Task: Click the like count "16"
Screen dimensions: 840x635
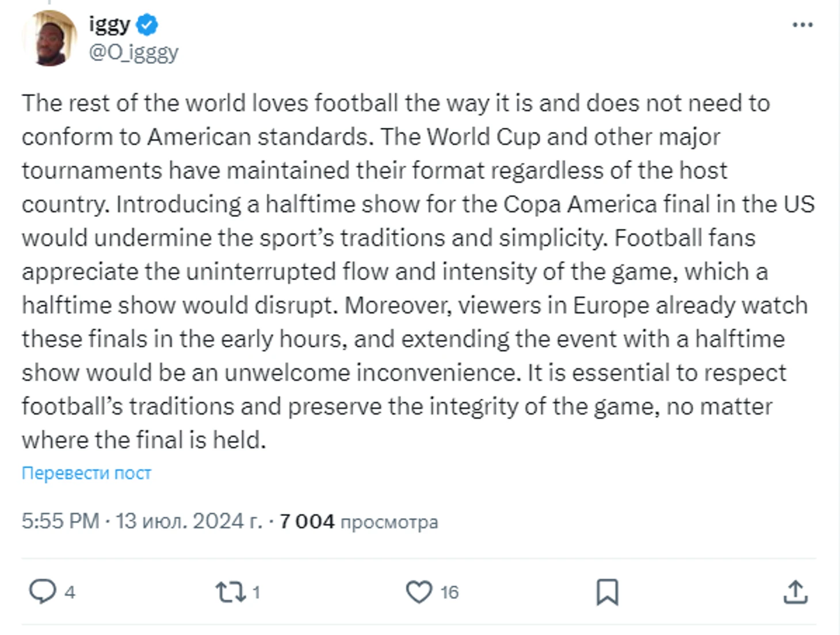Action: 449,592
